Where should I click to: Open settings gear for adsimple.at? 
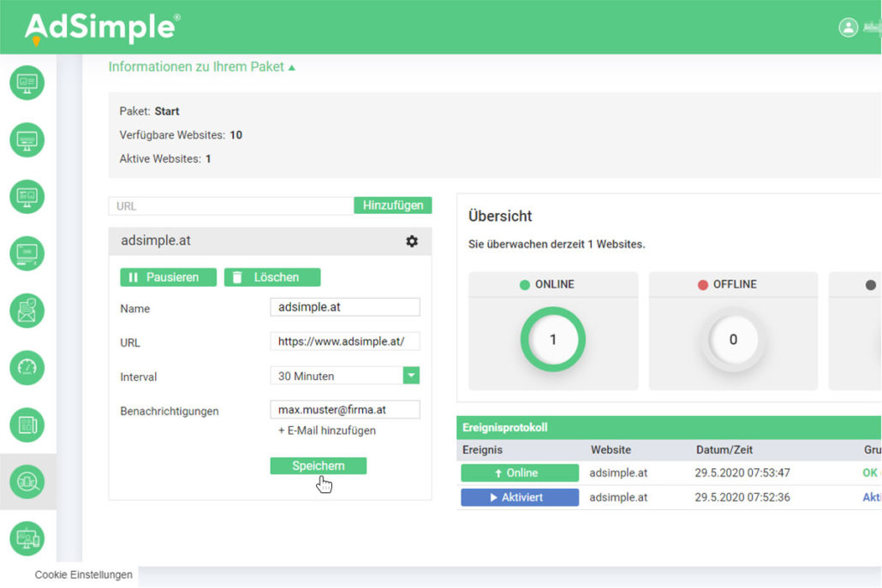[412, 241]
